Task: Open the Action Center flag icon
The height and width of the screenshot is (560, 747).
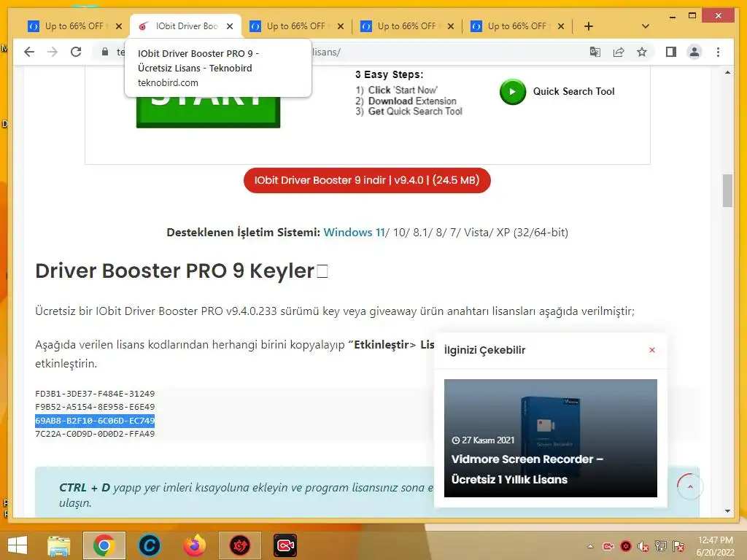Action: click(678, 546)
